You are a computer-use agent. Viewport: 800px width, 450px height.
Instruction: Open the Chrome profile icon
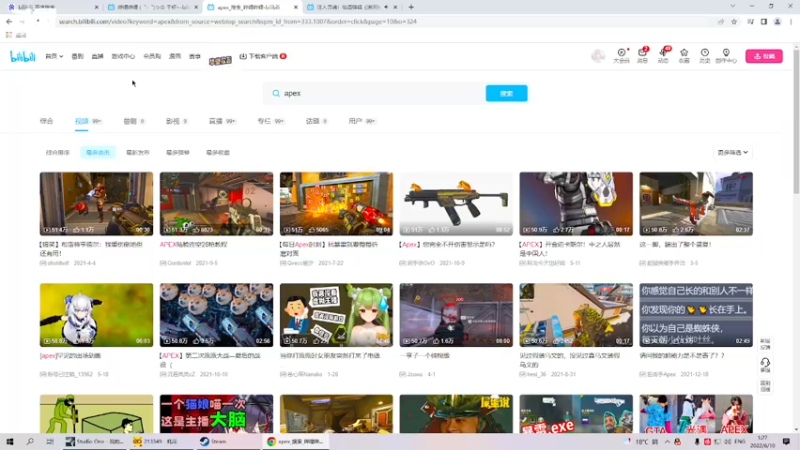click(778, 21)
